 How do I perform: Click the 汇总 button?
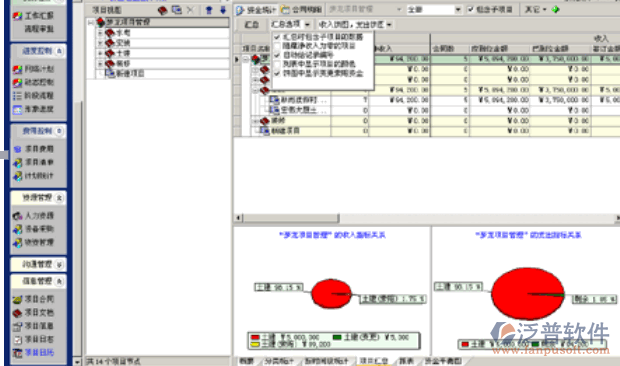pos(251,25)
